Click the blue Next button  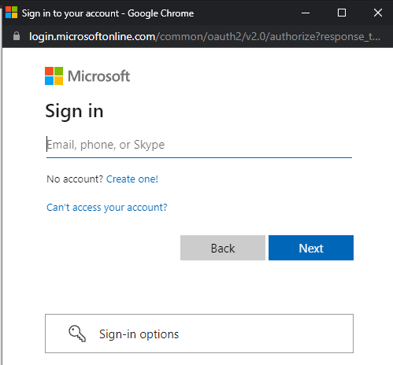point(311,248)
